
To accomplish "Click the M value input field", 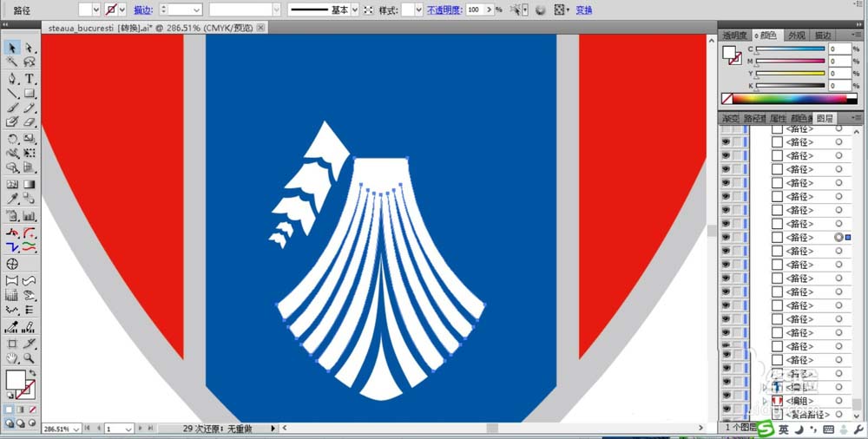I will (x=839, y=61).
